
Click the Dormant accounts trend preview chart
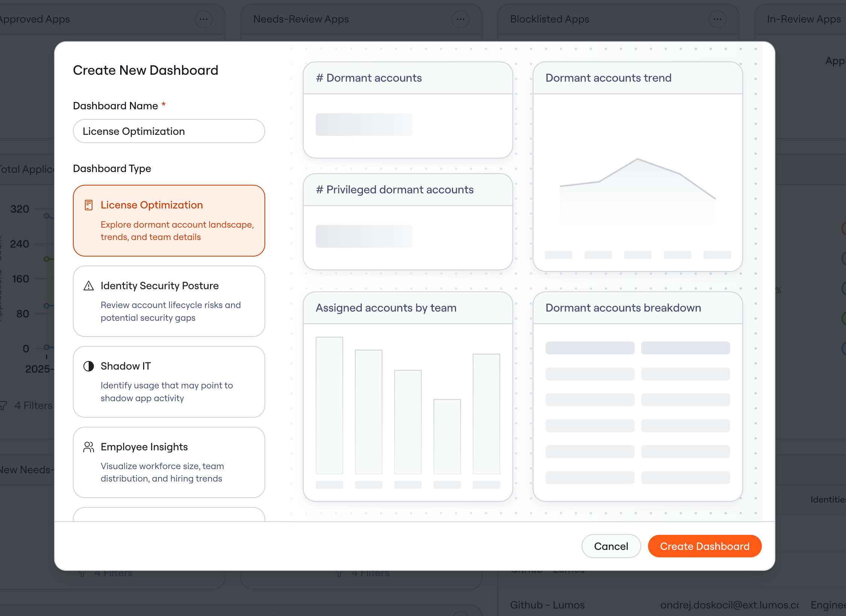coord(638,167)
